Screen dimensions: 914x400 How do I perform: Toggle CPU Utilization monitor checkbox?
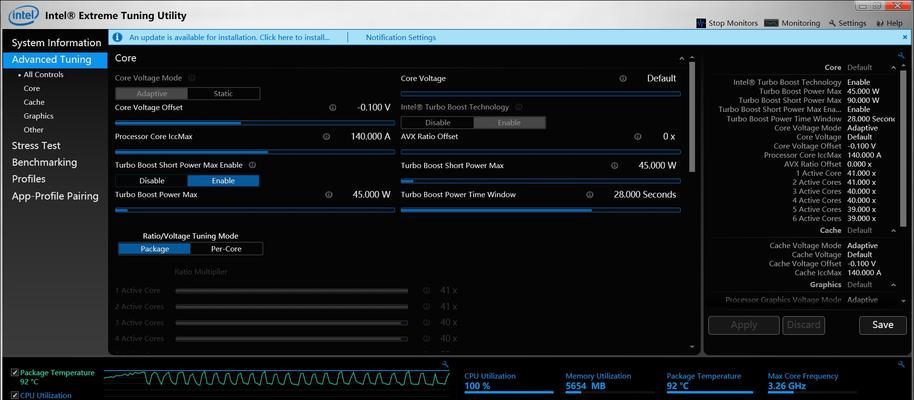(x=15, y=395)
